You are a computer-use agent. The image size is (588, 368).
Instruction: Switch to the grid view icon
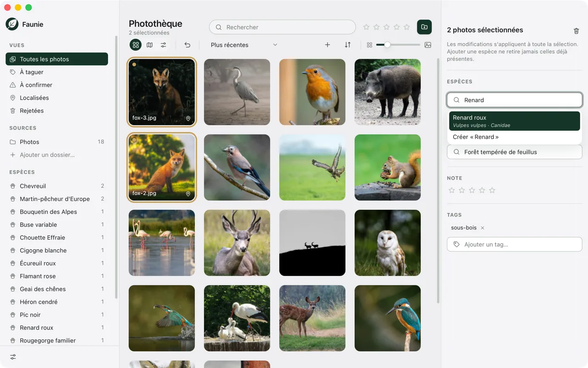[x=136, y=45]
